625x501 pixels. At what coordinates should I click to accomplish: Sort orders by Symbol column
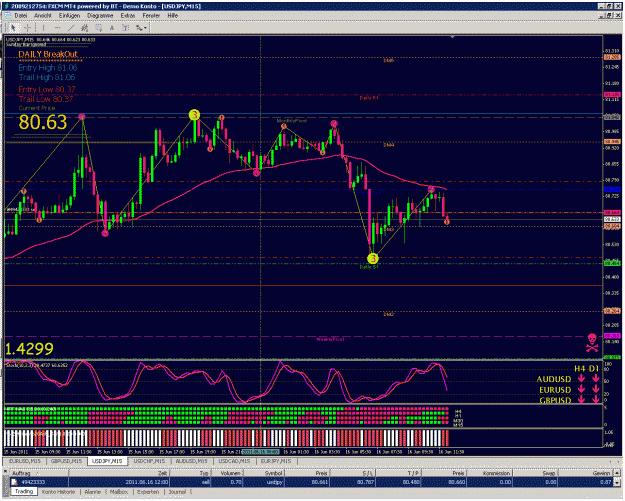pyautogui.click(x=263, y=473)
